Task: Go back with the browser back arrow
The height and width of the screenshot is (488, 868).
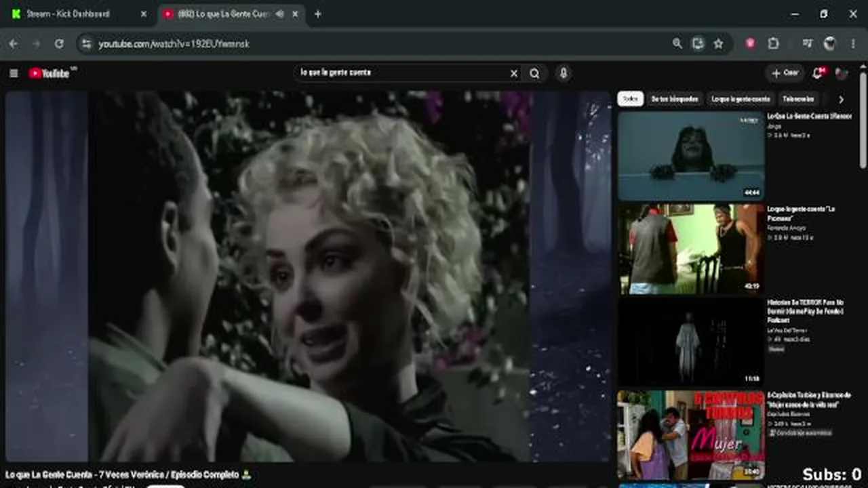Action: point(14,43)
